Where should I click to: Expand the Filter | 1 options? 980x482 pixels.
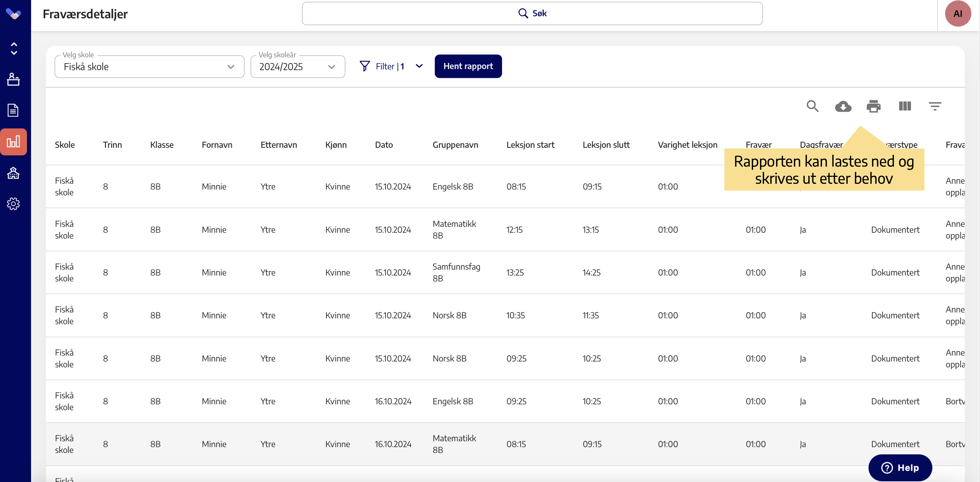coord(391,67)
